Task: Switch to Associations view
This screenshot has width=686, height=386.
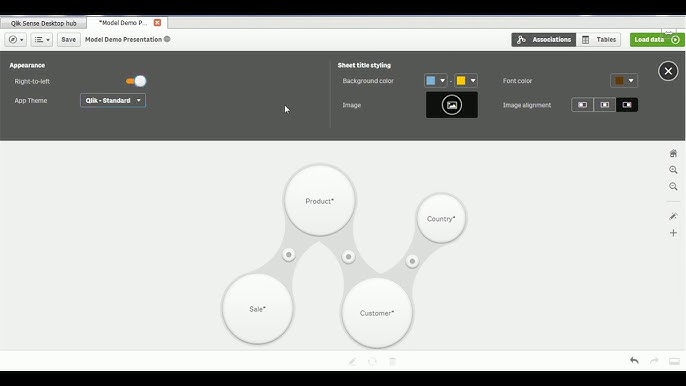Action: click(x=544, y=39)
